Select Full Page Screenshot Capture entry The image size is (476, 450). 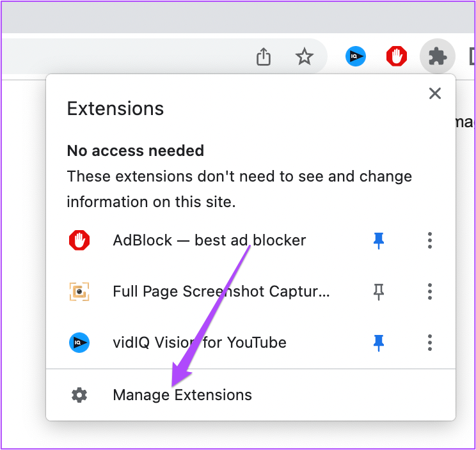(x=221, y=291)
